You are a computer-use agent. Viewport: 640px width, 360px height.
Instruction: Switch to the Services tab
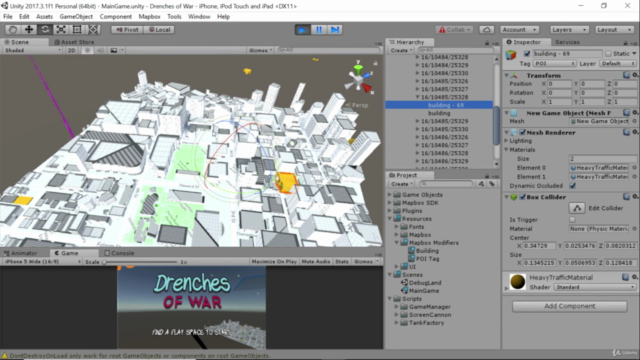pyautogui.click(x=567, y=42)
